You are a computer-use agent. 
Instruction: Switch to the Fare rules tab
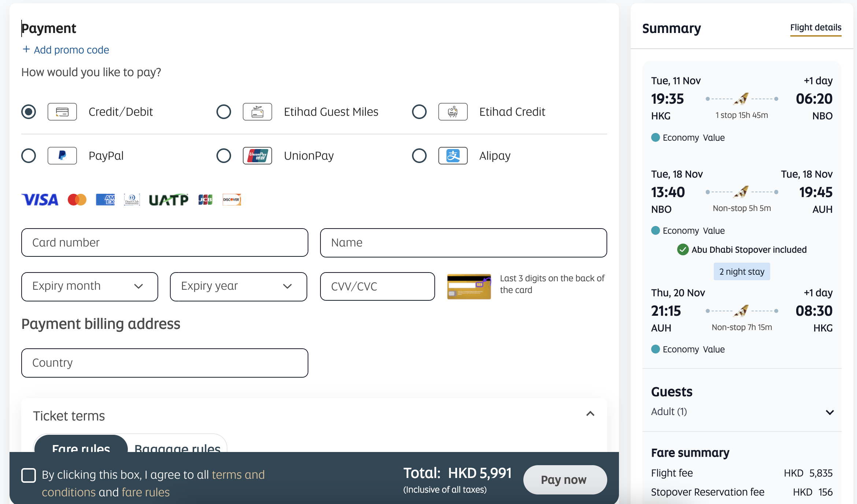tap(81, 444)
